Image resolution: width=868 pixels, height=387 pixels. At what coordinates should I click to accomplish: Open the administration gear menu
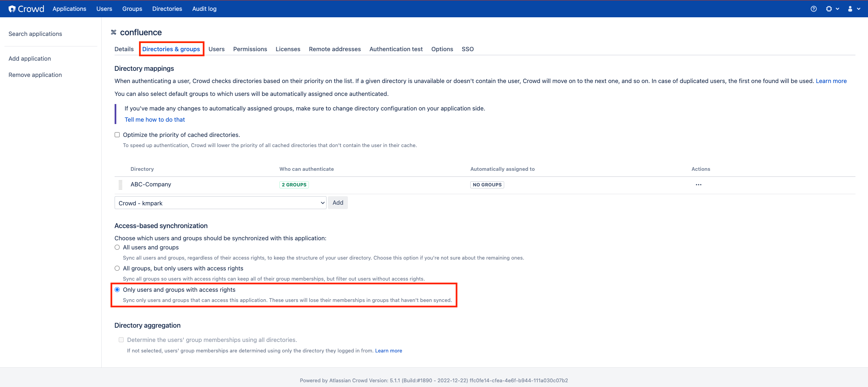[832, 9]
